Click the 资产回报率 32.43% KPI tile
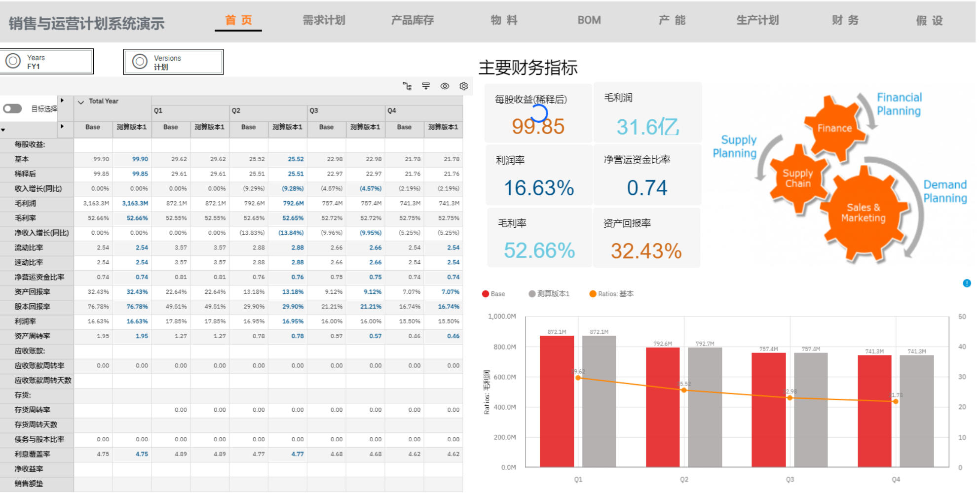The image size is (980, 495). (x=647, y=237)
